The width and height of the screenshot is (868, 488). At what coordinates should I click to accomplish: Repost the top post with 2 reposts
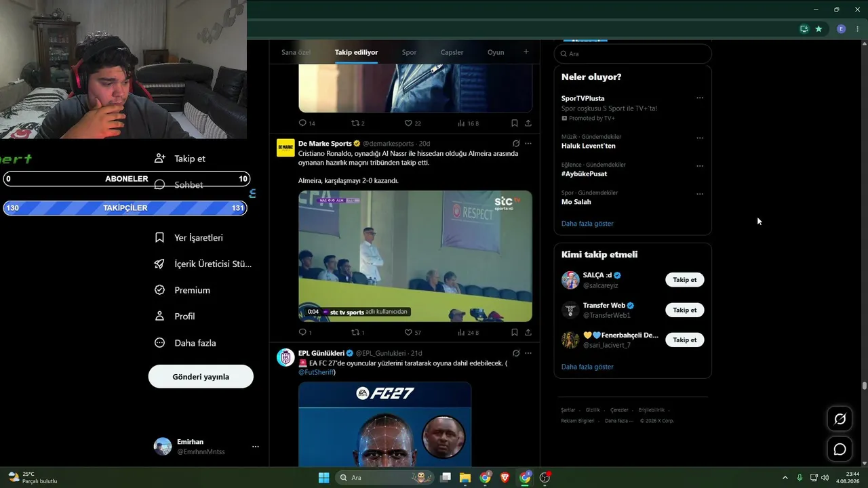[355, 123]
